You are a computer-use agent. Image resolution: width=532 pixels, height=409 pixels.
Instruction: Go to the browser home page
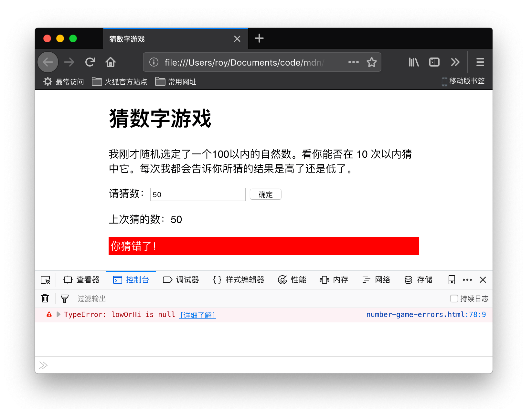pyautogui.click(x=111, y=62)
